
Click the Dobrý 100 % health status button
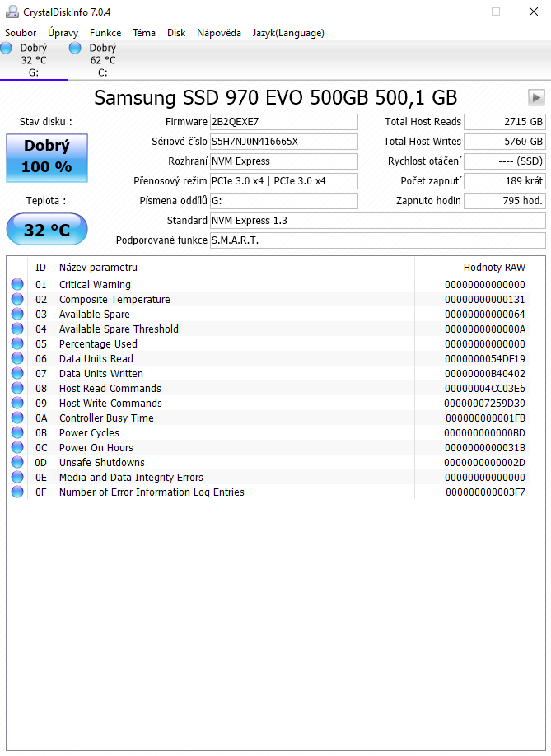coord(47,157)
